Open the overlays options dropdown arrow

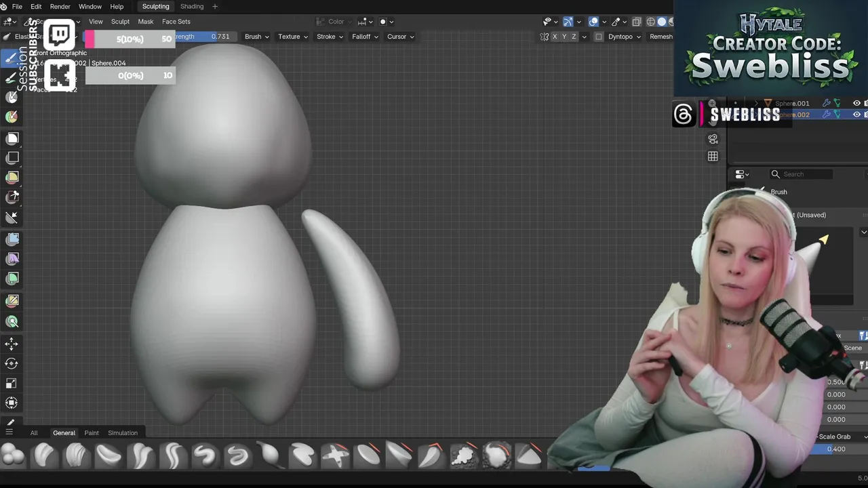pos(604,22)
